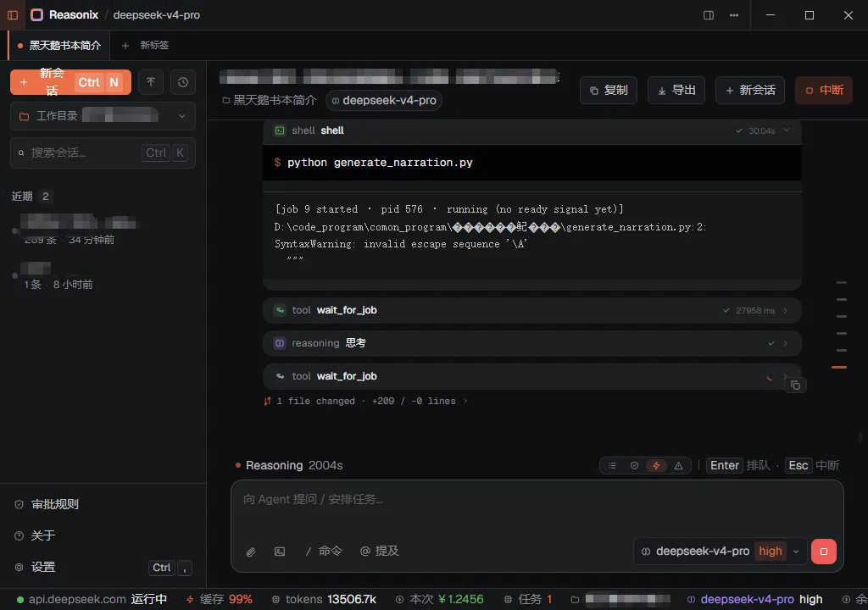Expand the first wait_for_job tool row
The image size is (868, 610).
tap(532, 311)
